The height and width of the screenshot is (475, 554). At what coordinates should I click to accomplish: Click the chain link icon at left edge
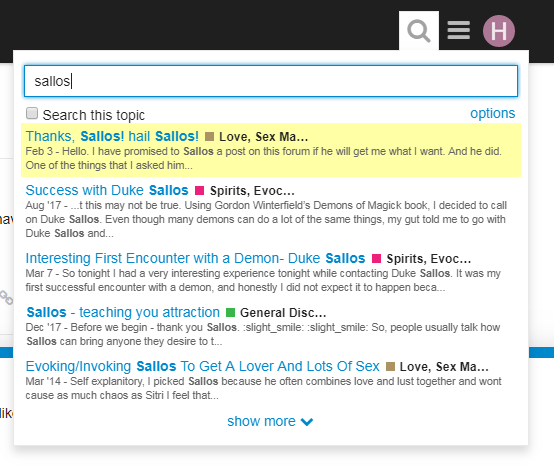pyautogui.click(x=6, y=298)
